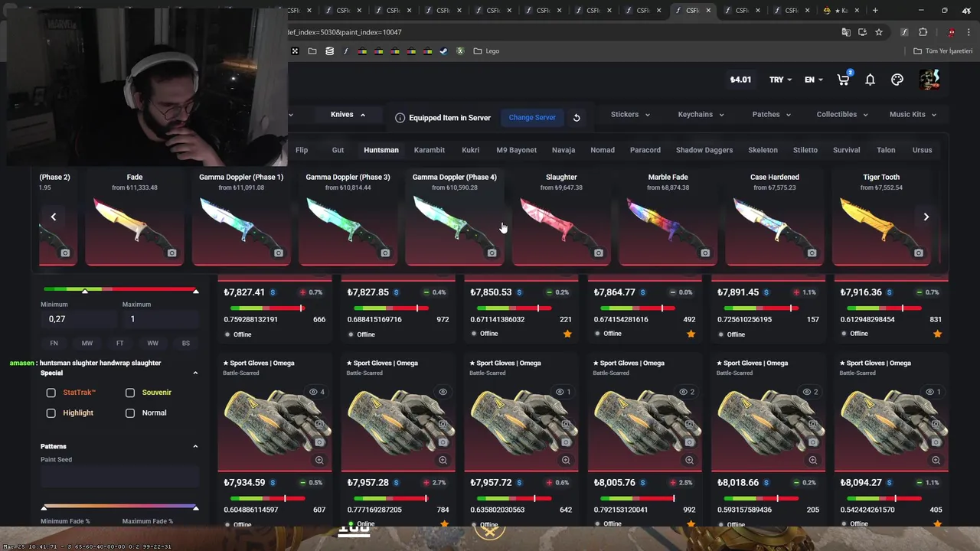Click the translate page icon in address bar
This screenshot has height=551, width=980.
[845, 32]
